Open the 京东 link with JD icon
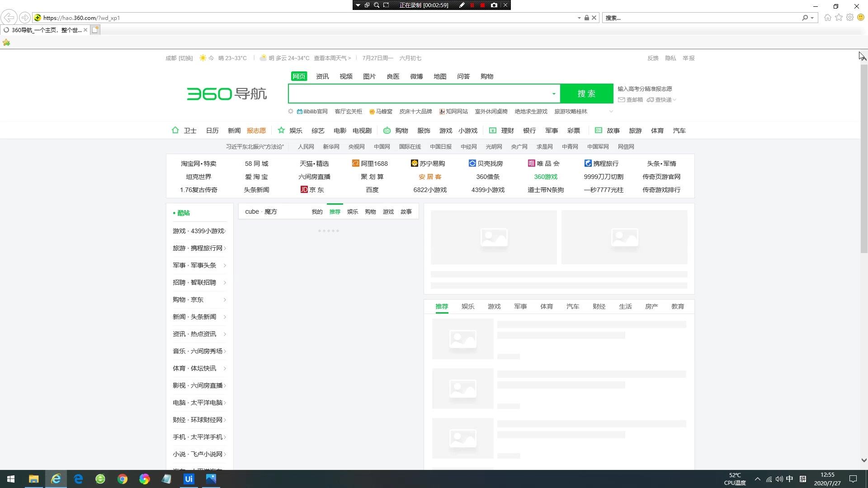This screenshot has height=488, width=868. click(312, 190)
